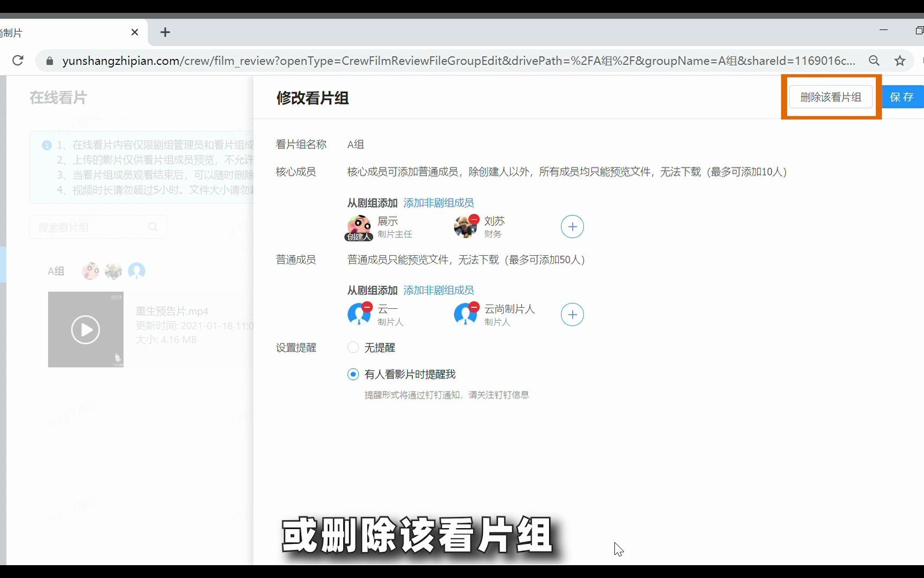
Task: Click the 提醒形式将通过钉钉通知 hint text
Action: point(446,395)
